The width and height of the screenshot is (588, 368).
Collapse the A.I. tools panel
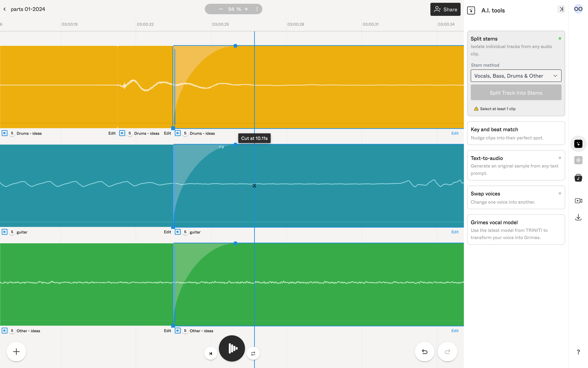561,9
